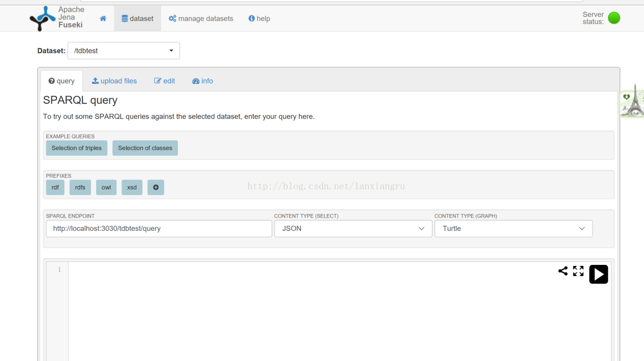Insert the Selection of triples example query
Image resolution: width=644 pixels, height=361 pixels.
[76, 148]
